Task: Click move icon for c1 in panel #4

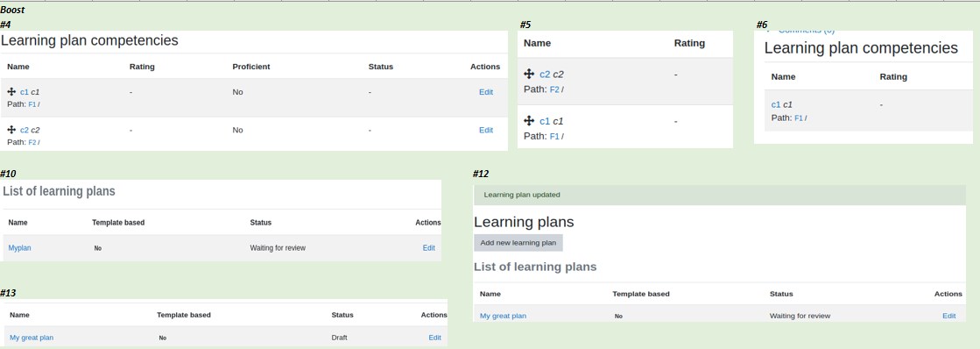Action: [x=11, y=91]
